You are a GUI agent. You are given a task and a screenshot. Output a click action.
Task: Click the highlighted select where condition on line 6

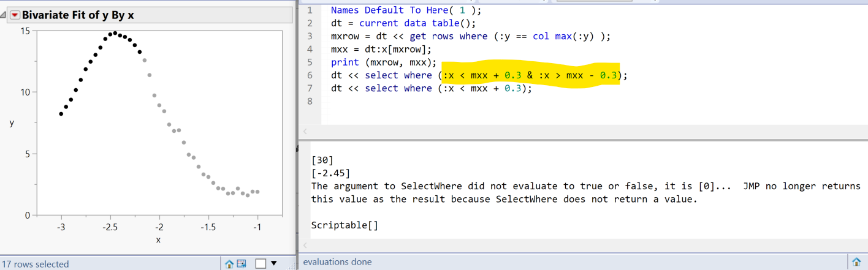tap(531, 75)
